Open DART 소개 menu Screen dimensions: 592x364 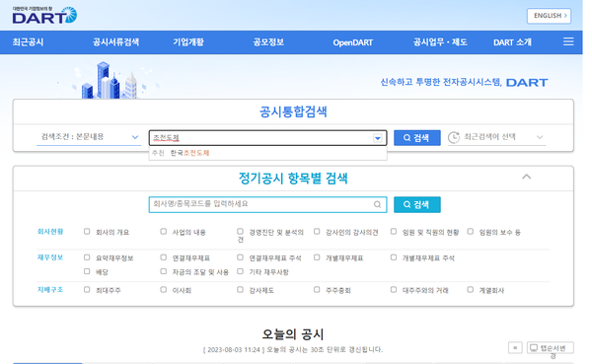tap(512, 42)
